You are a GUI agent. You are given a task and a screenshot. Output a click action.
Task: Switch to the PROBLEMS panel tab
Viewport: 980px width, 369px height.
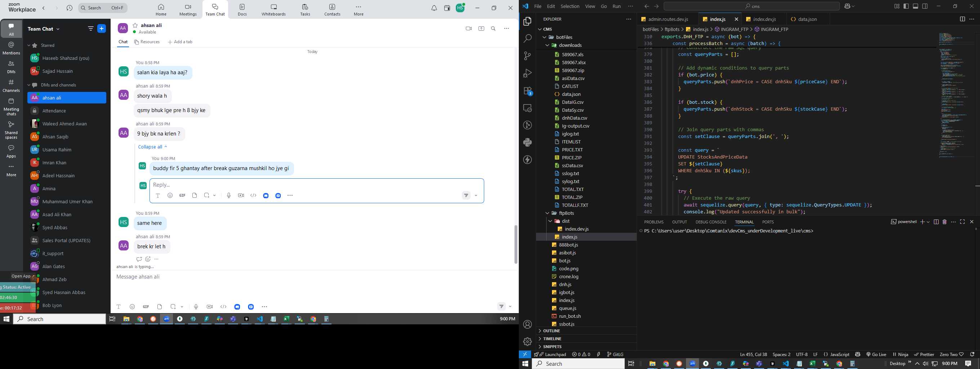[654, 222]
